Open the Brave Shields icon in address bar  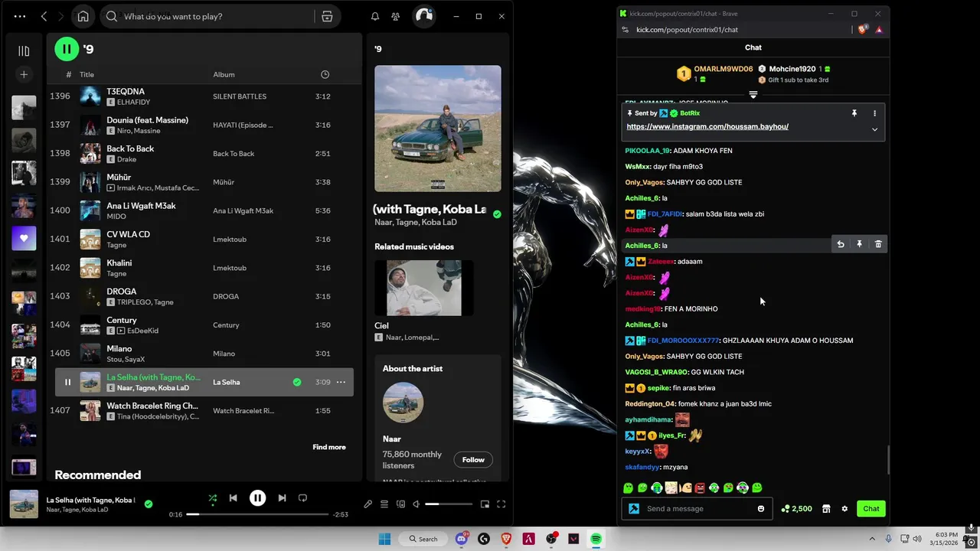(863, 30)
